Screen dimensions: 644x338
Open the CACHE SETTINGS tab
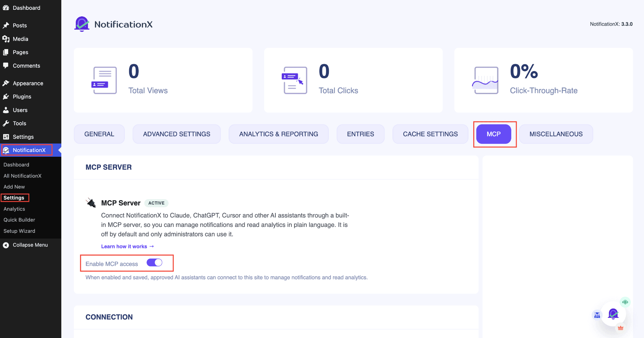(x=430, y=134)
